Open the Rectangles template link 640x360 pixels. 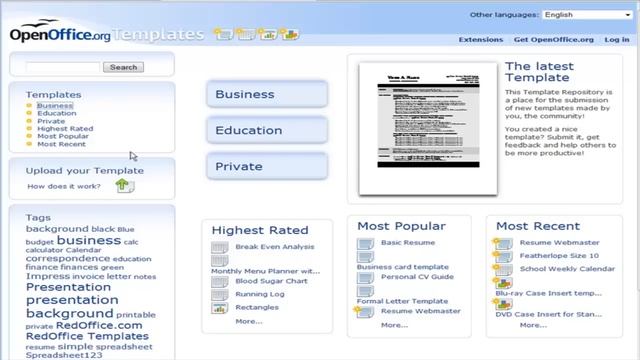pyautogui.click(x=257, y=307)
